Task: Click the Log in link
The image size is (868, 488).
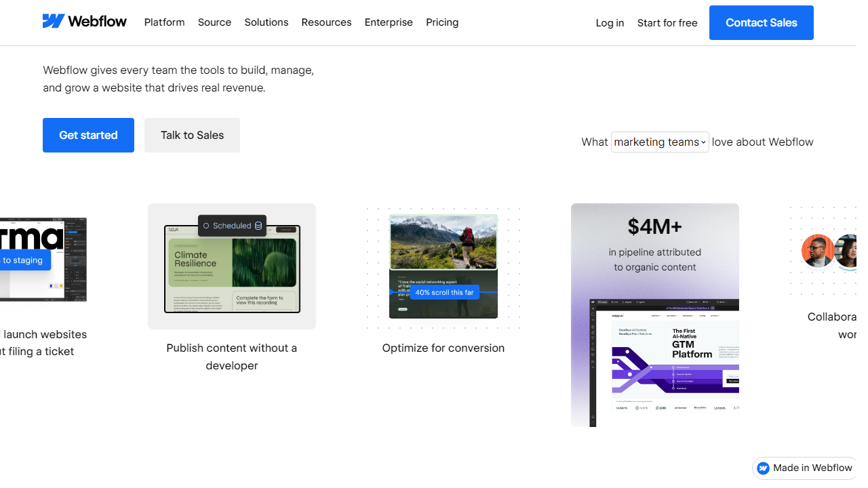Action: click(x=610, y=23)
